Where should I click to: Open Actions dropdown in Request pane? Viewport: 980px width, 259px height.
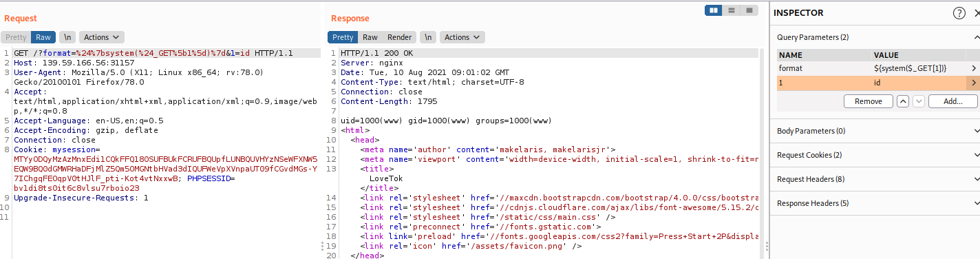(101, 37)
